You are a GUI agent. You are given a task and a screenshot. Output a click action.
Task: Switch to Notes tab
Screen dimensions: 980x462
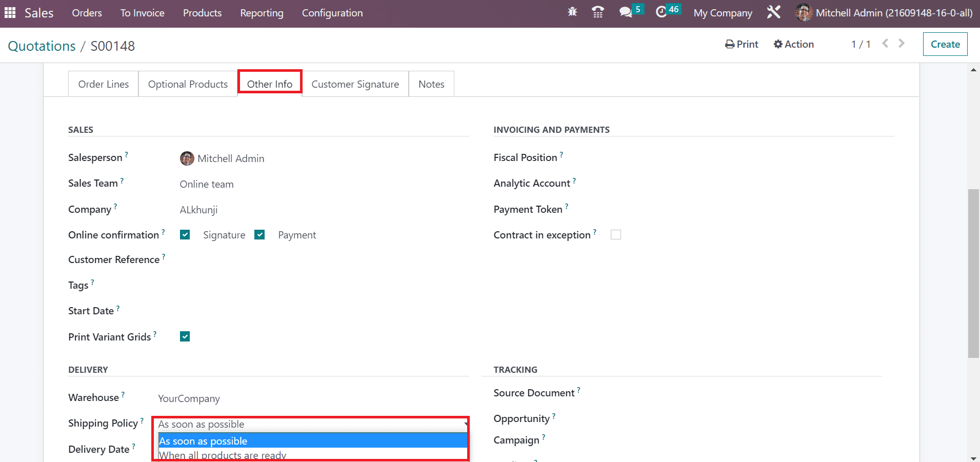point(431,84)
